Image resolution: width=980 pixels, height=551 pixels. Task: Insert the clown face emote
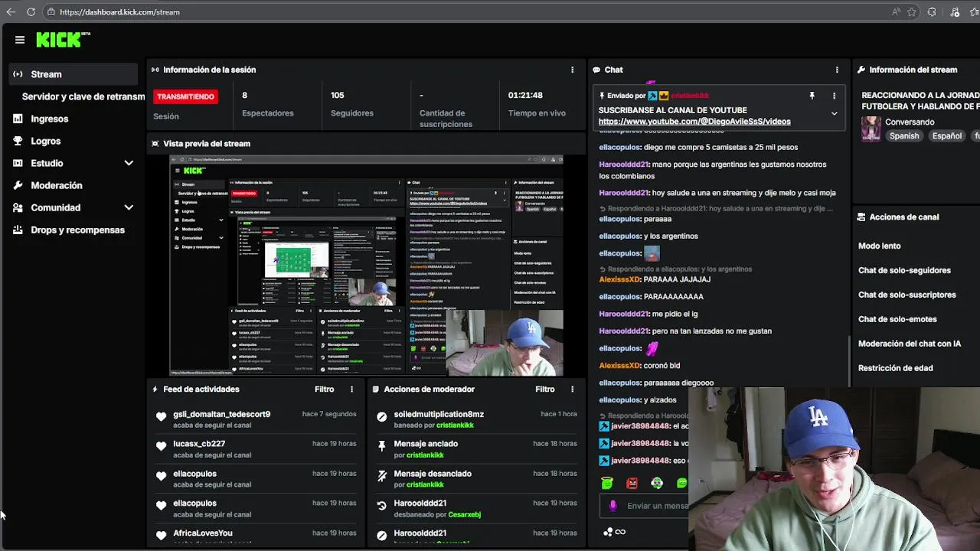(x=657, y=483)
